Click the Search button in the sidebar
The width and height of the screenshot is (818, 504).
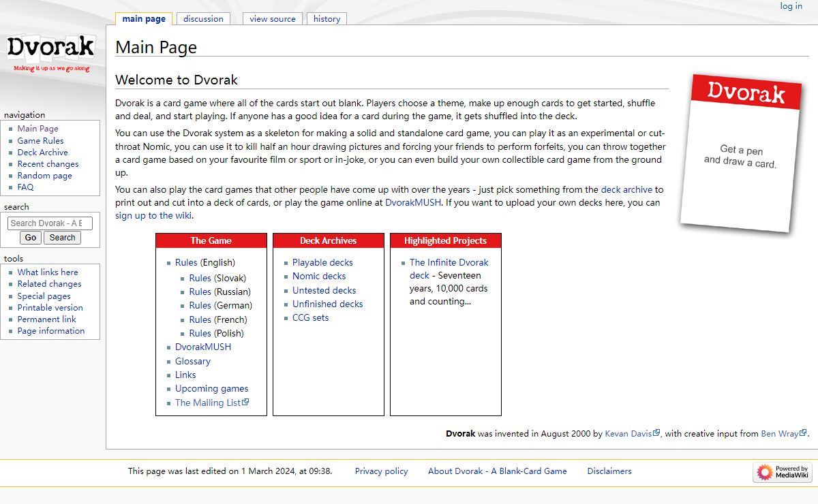62,238
